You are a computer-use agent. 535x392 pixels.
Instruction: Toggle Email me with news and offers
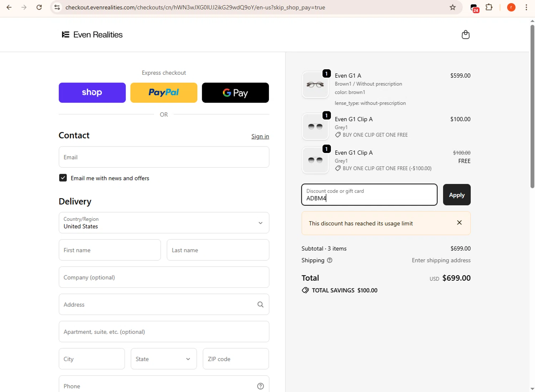[63, 178]
